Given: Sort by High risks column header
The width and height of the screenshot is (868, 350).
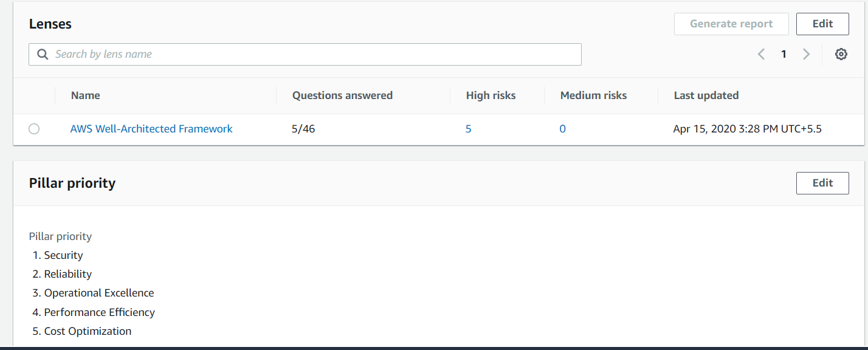Looking at the screenshot, I should [x=491, y=95].
